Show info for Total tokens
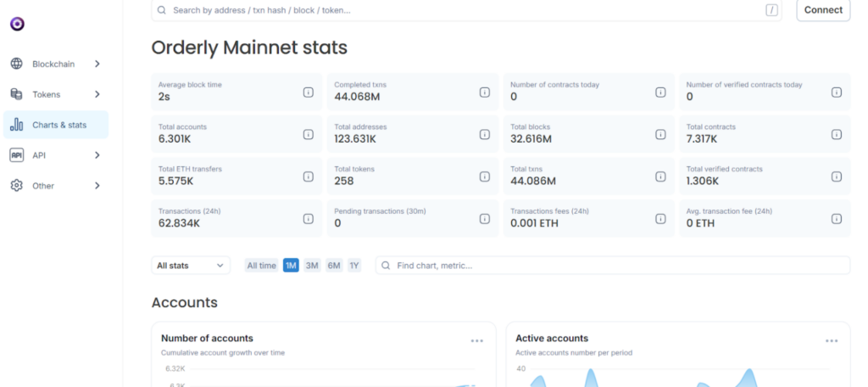The width and height of the screenshot is (868, 387). coord(484,177)
